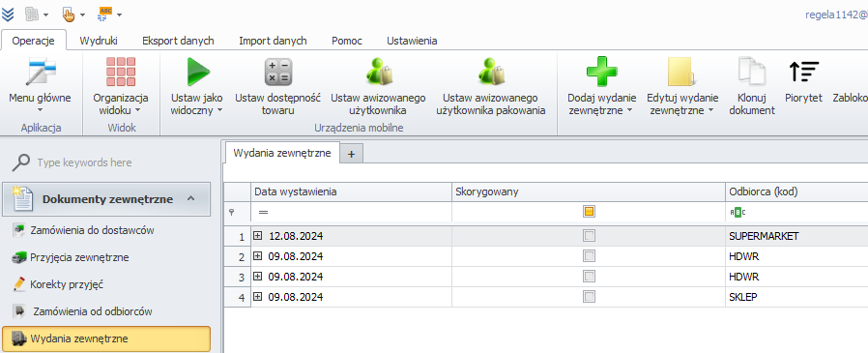Image resolution: width=868 pixels, height=353 pixels.
Task: Click equals filter operator for Data wystawienia
Action: [263, 212]
